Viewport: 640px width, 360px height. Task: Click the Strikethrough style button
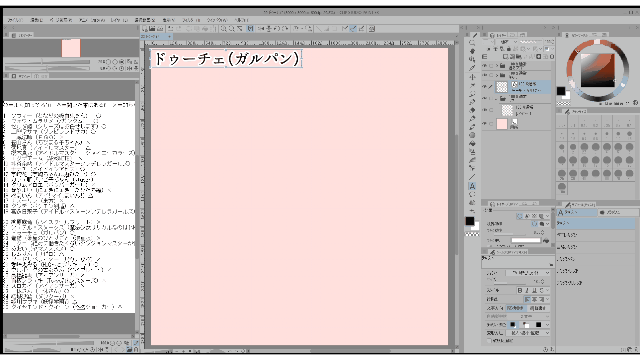(541, 290)
